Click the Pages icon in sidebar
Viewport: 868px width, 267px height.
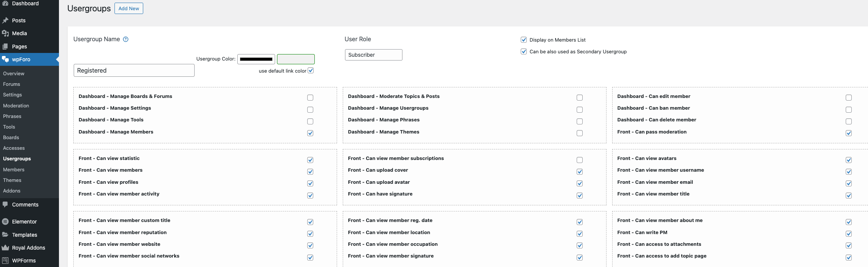pos(5,47)
